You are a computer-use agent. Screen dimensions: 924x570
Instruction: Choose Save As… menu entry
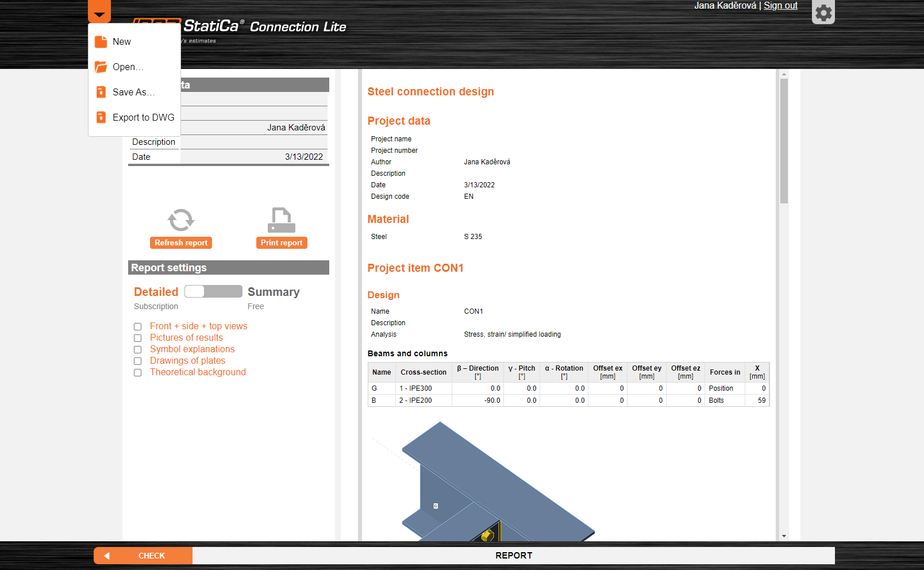(134, 93)
